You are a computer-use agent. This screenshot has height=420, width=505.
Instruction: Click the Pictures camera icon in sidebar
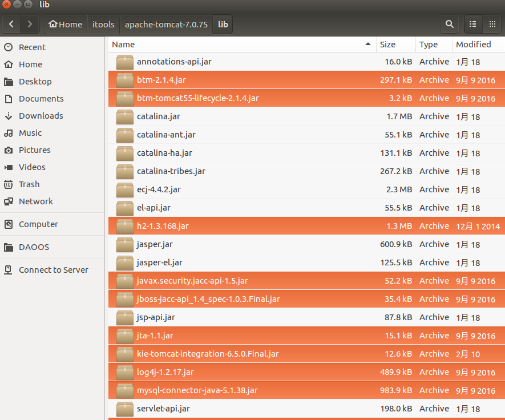pyautogui.click(x=9, y=150)
